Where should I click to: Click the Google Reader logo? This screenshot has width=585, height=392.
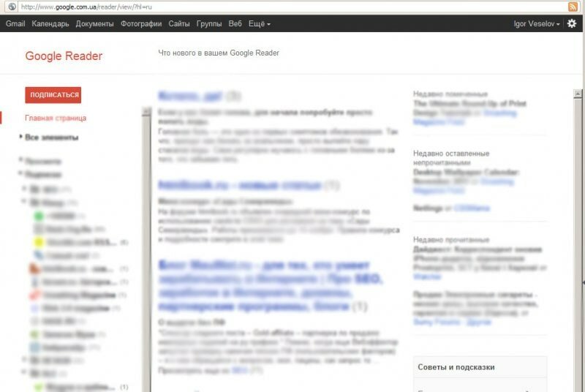click(x=64, y=56)
